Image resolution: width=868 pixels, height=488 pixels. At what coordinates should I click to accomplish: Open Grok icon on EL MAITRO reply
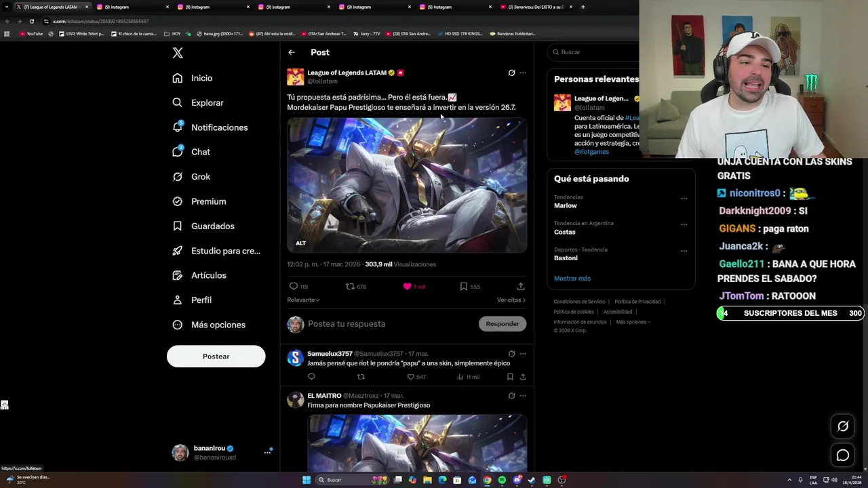pos(511,396)
